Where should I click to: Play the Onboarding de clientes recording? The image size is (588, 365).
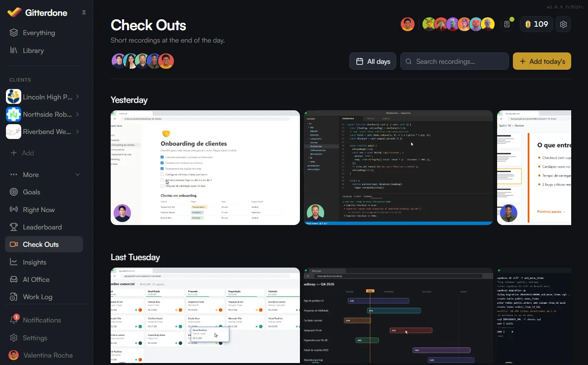point(205,168)
